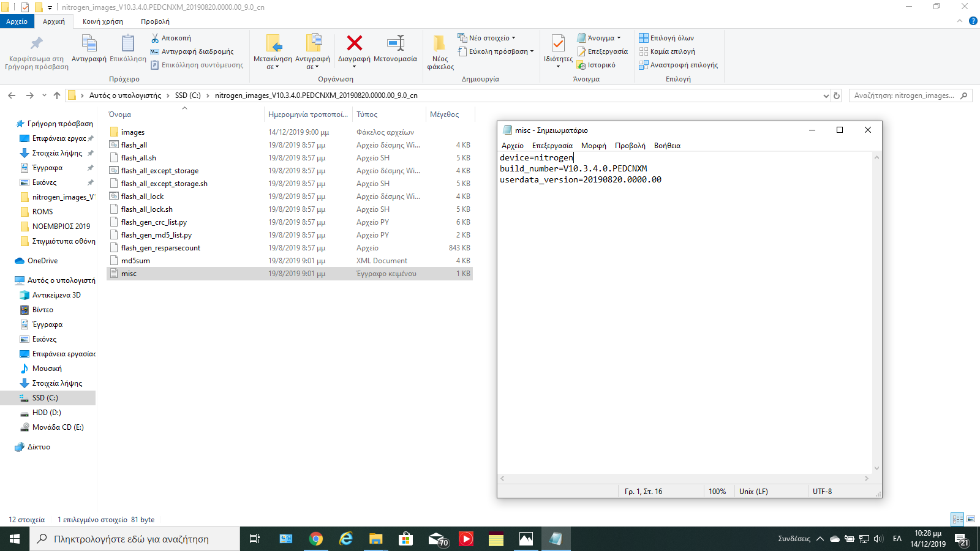Click Pin to Quick access icon
980x551 pixels.
point(36,43)
